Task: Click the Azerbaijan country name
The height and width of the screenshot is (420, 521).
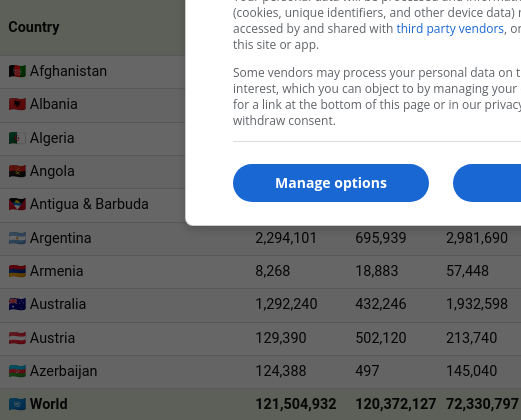Action: click(63, 371)
